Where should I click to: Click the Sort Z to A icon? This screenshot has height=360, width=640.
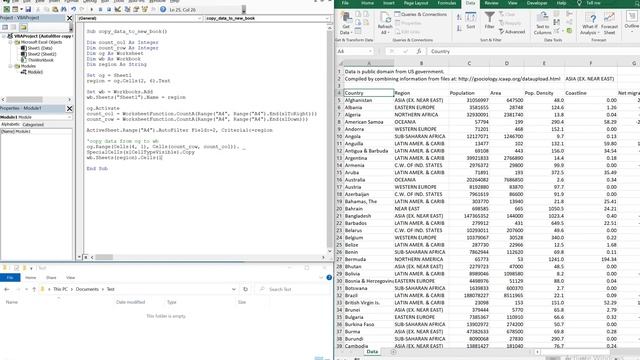459,28
